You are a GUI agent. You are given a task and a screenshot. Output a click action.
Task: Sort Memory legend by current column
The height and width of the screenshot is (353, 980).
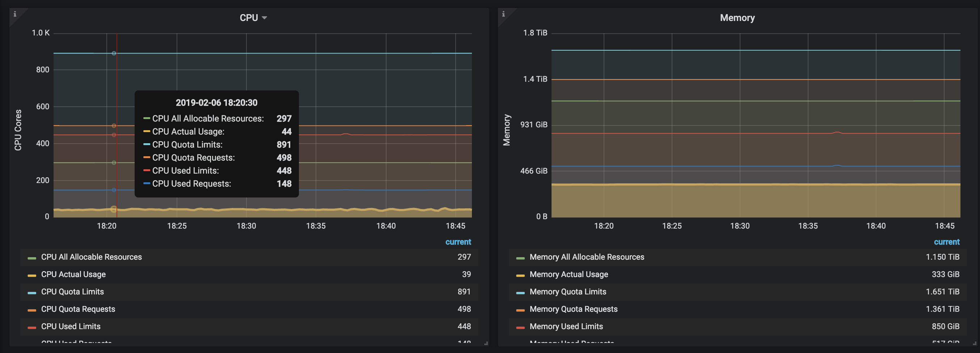946,242
